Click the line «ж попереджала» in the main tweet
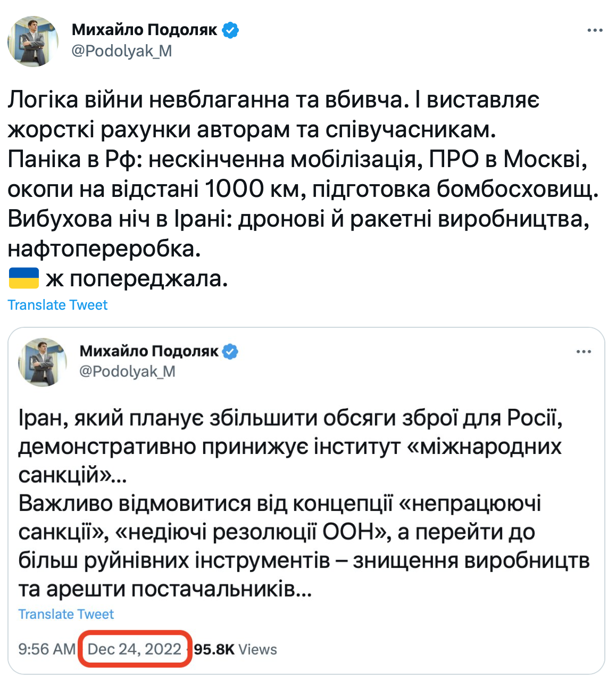616x678 pixels. click(137, 278)
